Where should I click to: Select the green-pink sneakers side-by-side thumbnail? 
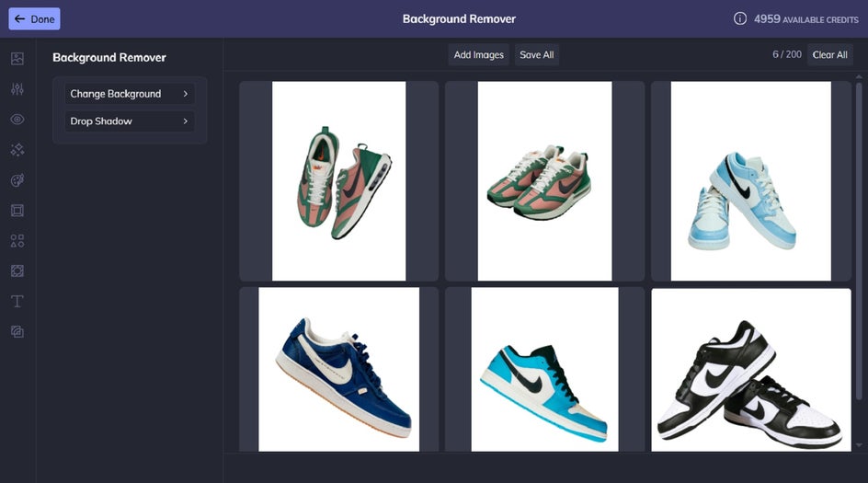coord(544,181)
